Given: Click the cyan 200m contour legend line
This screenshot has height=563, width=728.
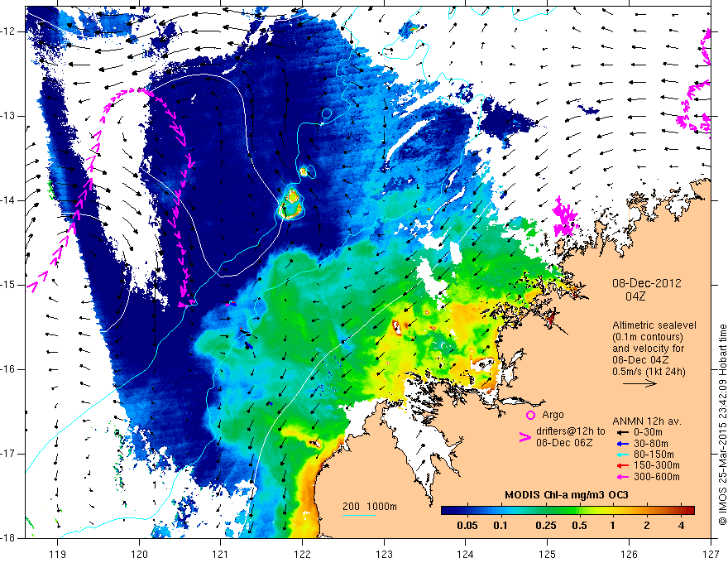Looking at the screenshot, I should 359,515.
